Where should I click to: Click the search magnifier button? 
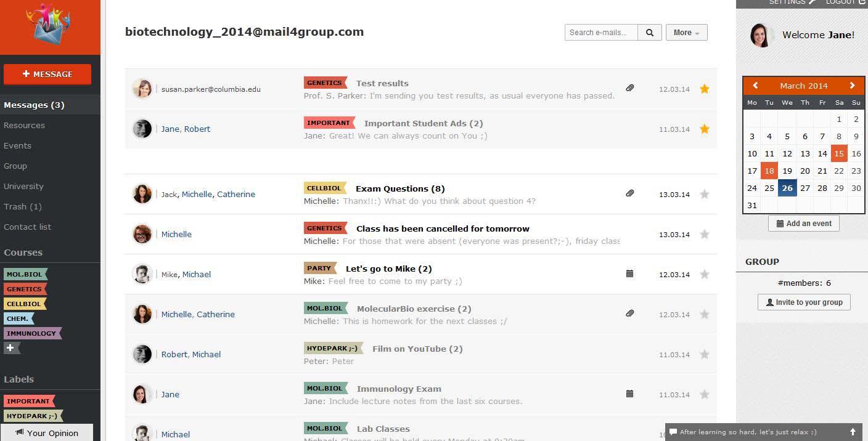tap(650, 33)
